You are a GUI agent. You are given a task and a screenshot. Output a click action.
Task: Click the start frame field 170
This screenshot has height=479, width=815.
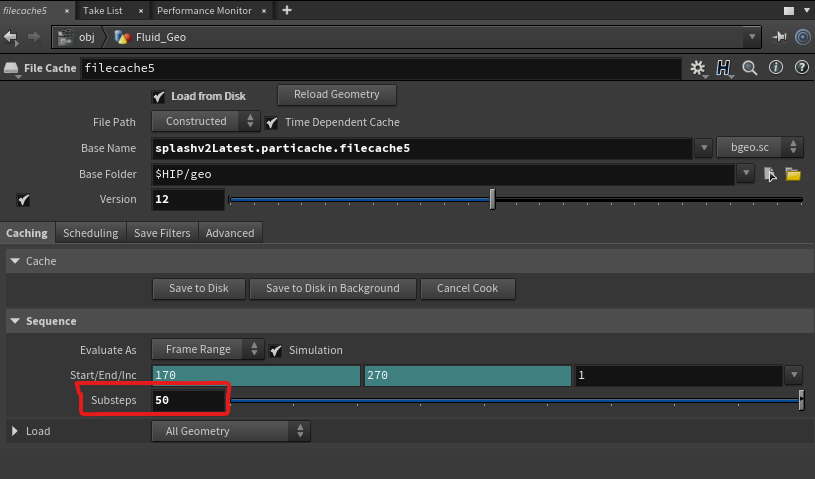click(256, 375)
